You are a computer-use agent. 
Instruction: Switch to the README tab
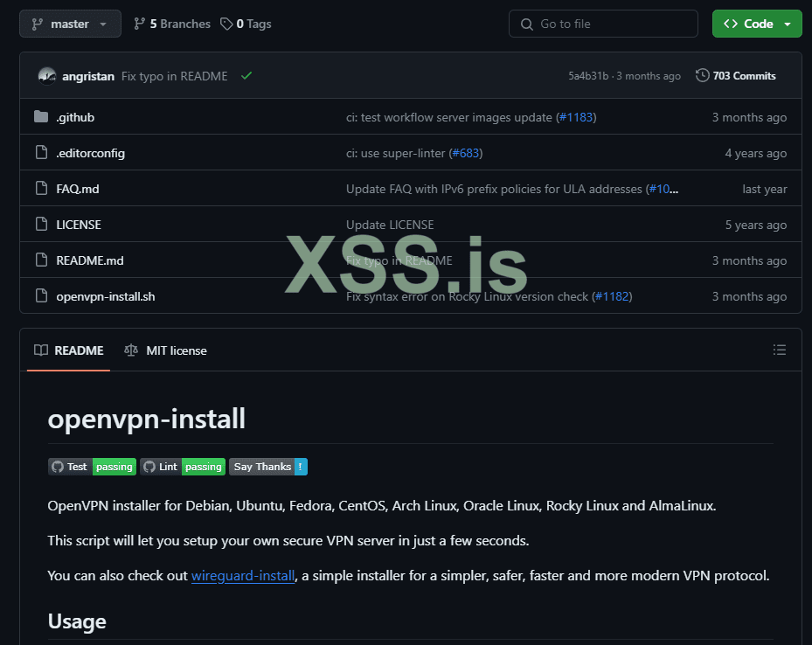(x=69, y=350)
